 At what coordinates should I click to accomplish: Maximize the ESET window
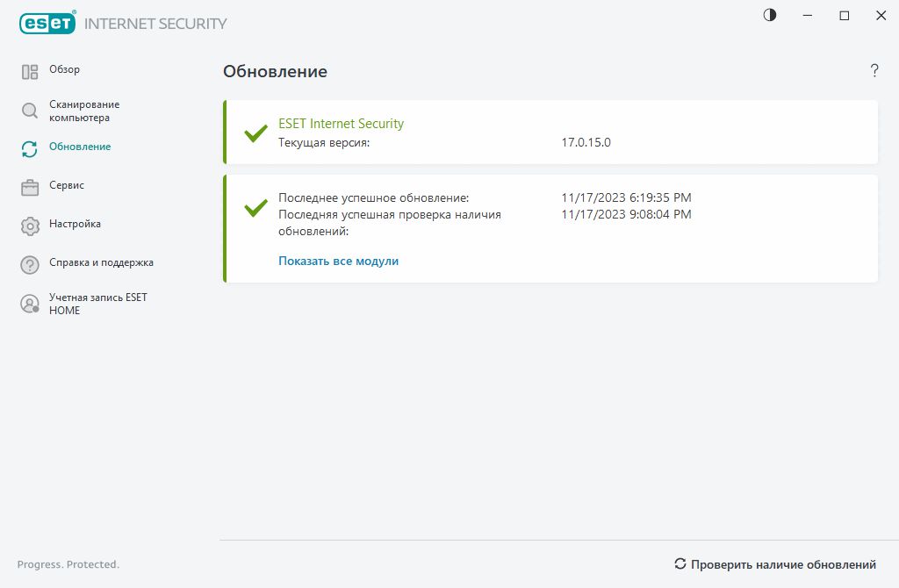point(845,15)
